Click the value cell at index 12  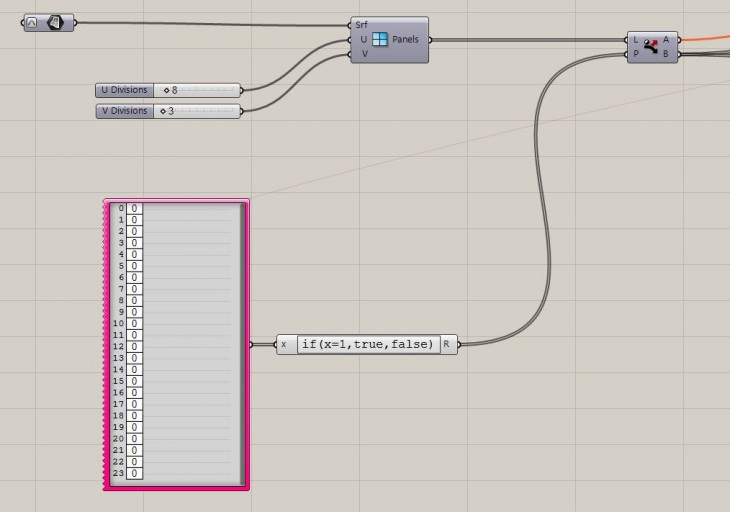click(134, 347)
